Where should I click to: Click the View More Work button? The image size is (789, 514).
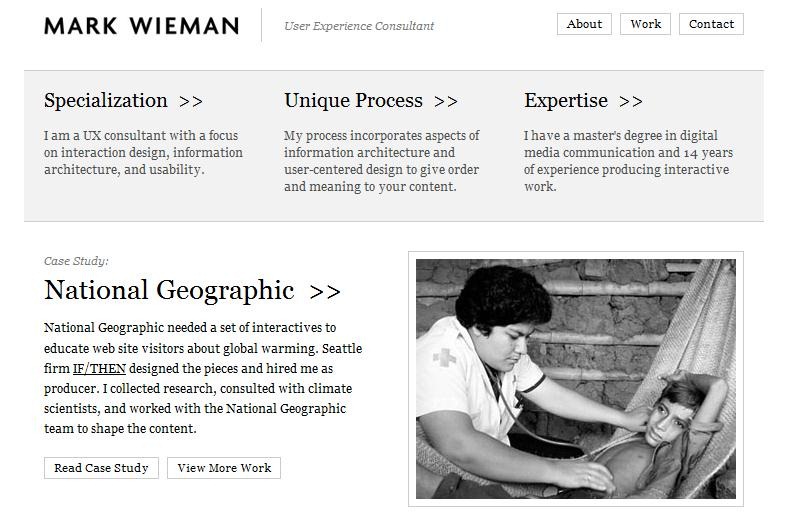(x=224, y=468)
